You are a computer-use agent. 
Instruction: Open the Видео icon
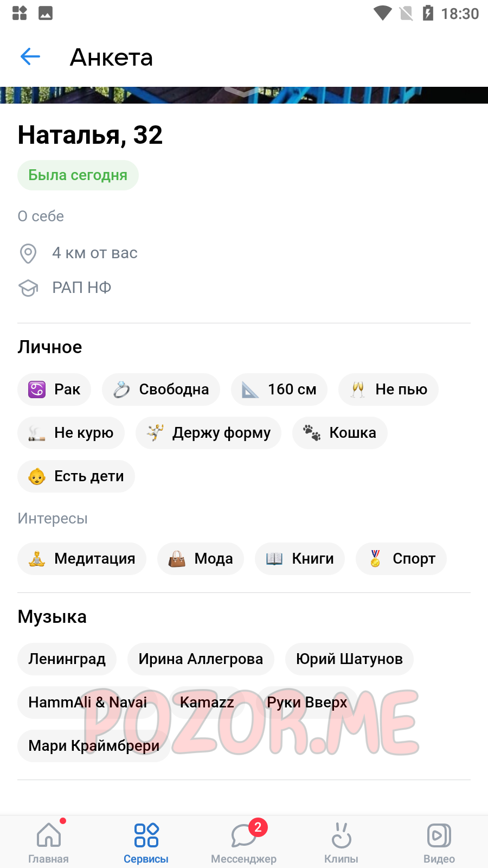(x=439, y=841)
